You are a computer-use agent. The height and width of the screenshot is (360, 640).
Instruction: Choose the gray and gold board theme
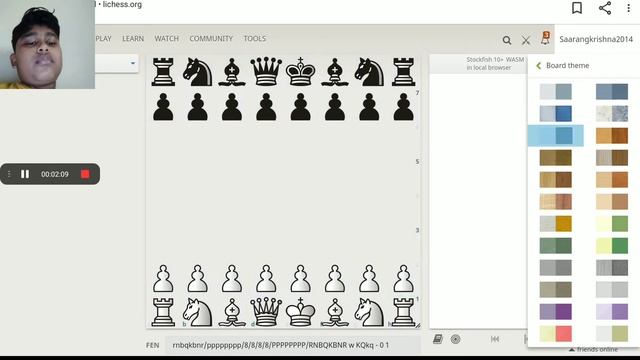coord(556,224)
